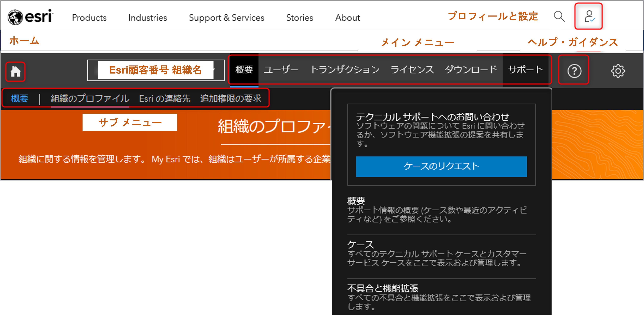Click the Esri globe logo
644x315 pixels.
31,17
